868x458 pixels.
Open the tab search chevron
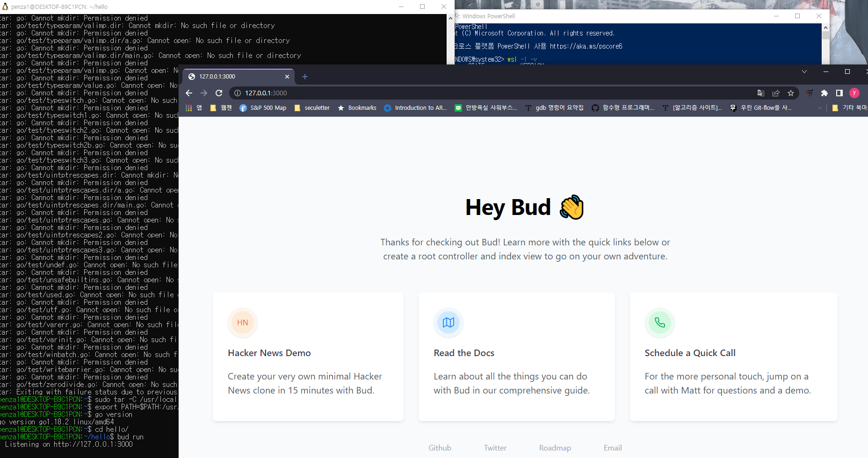coord(804,72)
